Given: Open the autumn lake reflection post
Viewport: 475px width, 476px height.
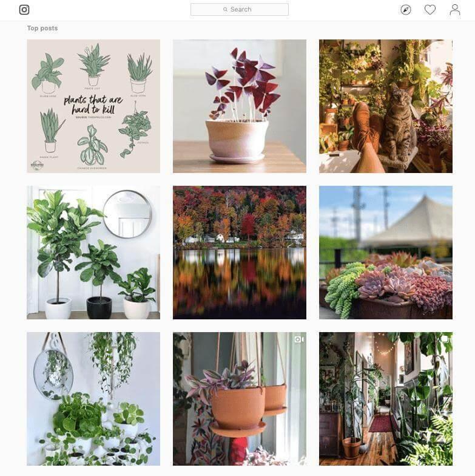Looking at the screenshot, I should (239, 253).
